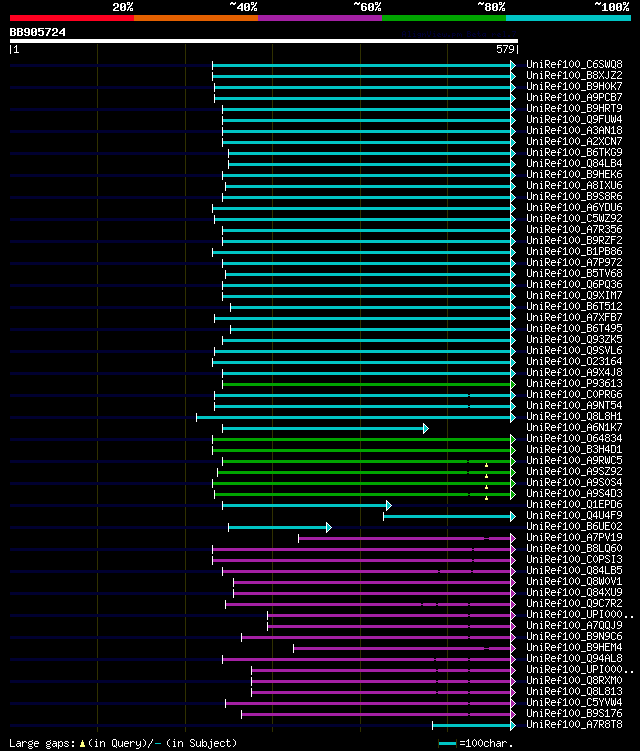Click the purple alignment bar for UniRef100_A7QQJ9

pos(391,626)
